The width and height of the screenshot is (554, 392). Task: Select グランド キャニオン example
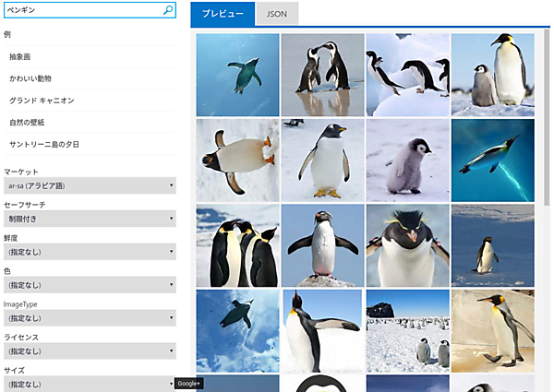click(x=42, y=100)
